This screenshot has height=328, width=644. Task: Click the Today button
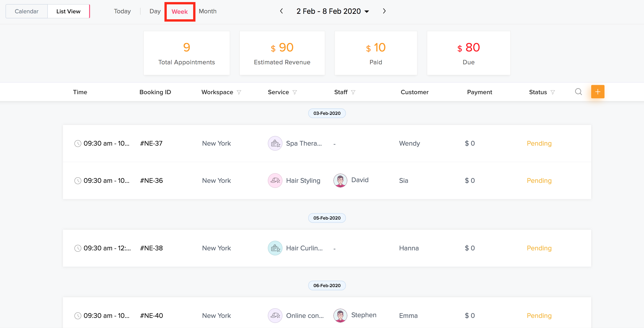(x=122, y=11)
